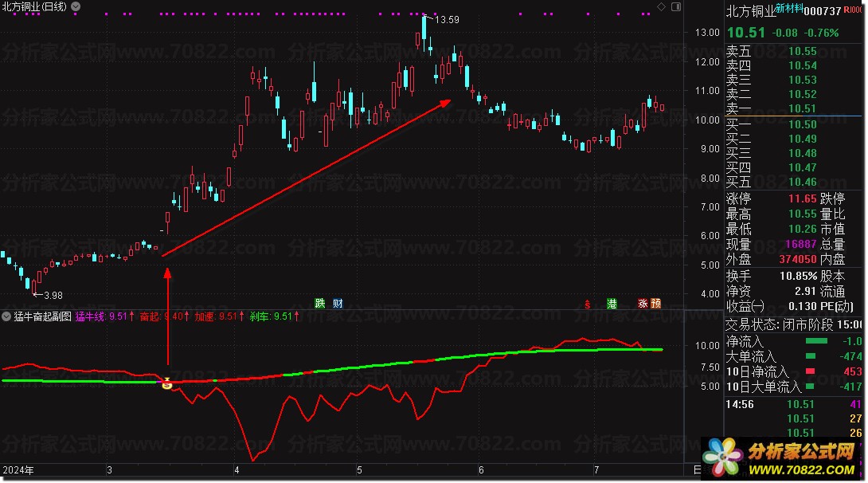
Task: Click the red $ marker above the indicator panel
Action: [x=588, y=304]
